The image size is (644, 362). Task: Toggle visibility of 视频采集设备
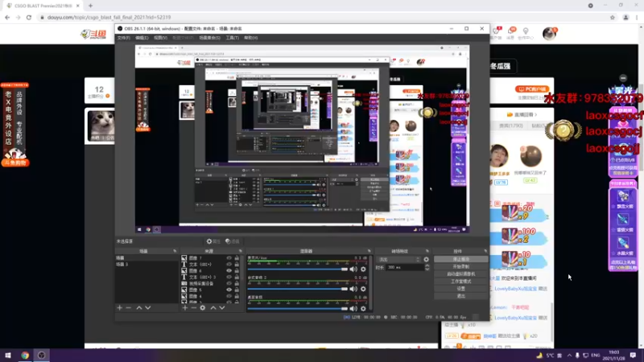(x=229, y=283)
